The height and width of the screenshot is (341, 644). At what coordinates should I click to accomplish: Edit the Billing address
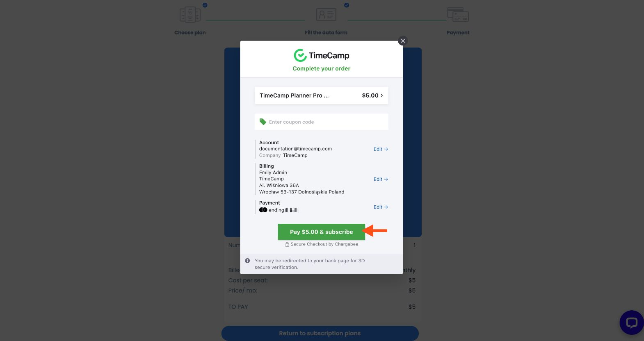(x=381, y=179)
